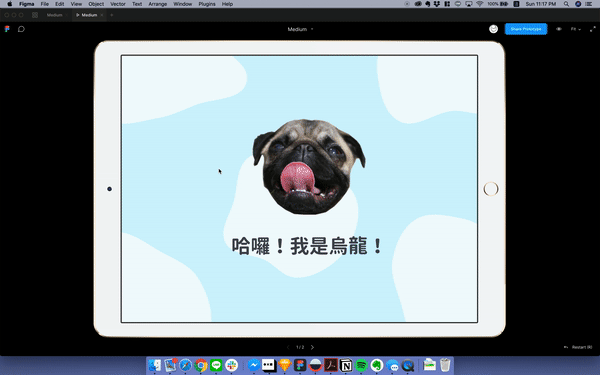Open the Figma application menu
Viewport: 600px width, 375px height.
[26, 4]
